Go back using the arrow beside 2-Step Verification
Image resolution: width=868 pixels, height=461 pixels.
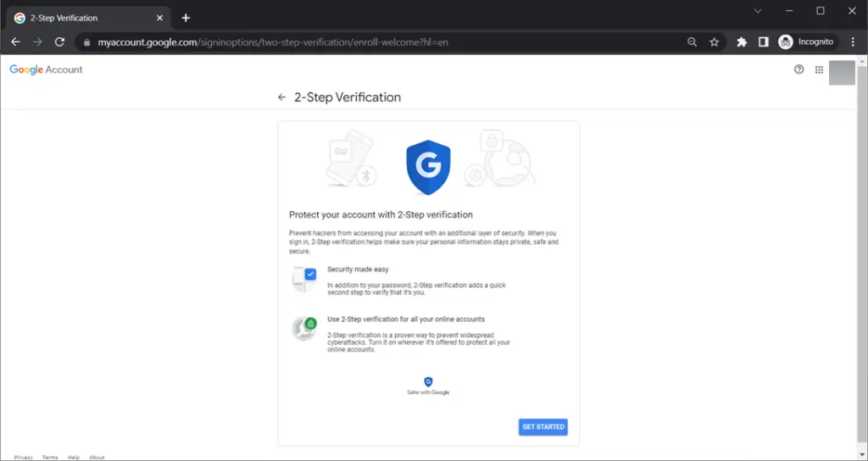click(281, 97)
